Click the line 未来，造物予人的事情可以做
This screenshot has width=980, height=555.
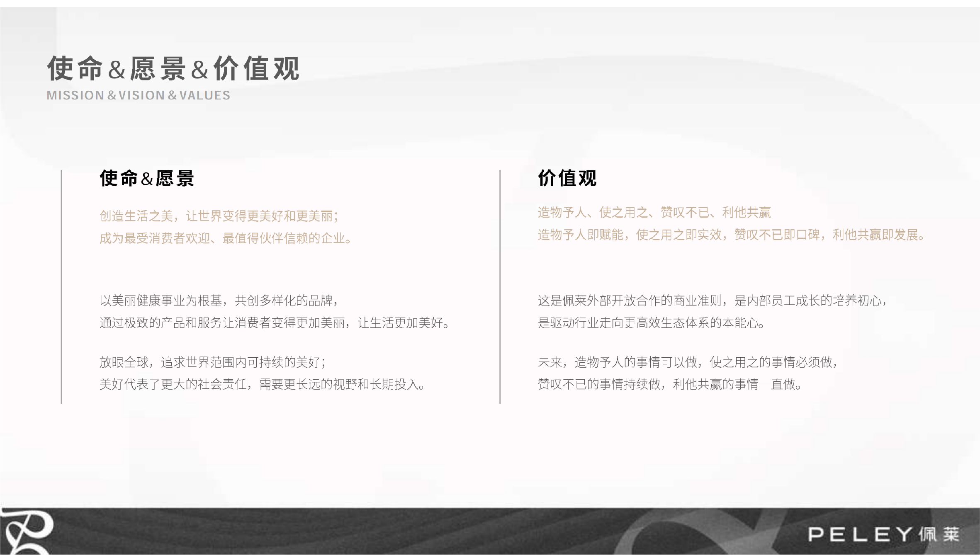[x=688, y=362]
